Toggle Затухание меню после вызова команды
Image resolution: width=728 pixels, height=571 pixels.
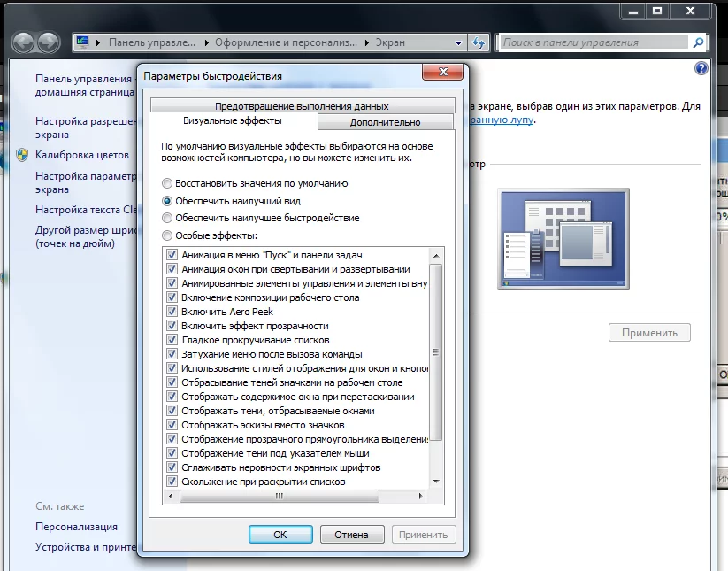pos(172,354)
